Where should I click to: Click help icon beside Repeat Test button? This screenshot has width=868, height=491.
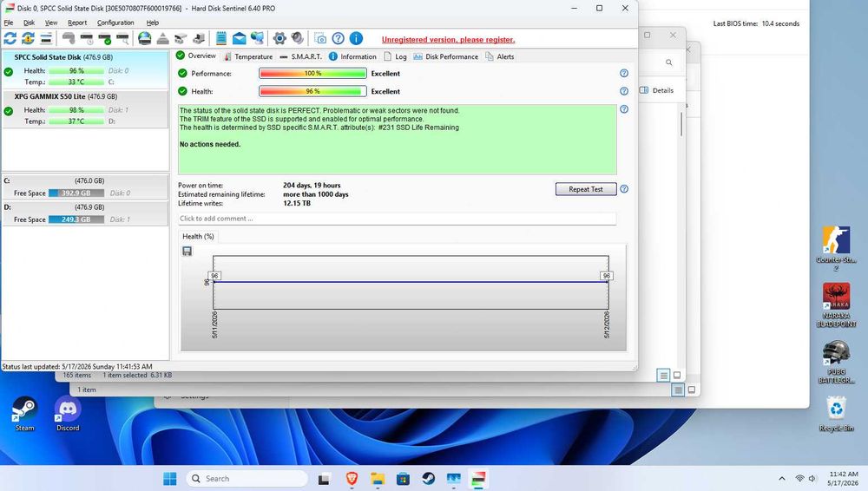coord(624,189)
